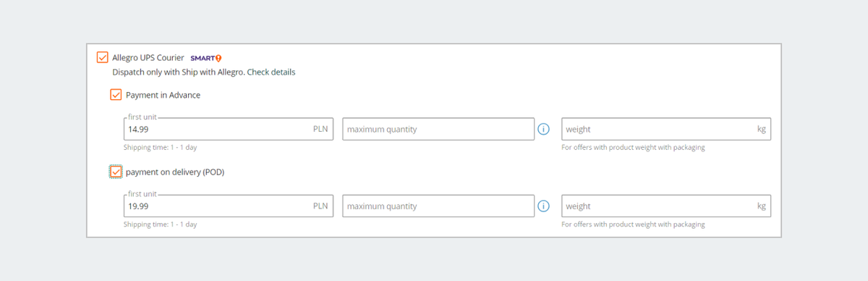Focus maximum quantity field under Payment in Advance
This screenshot has height=281, width=868.
[438, 129]
